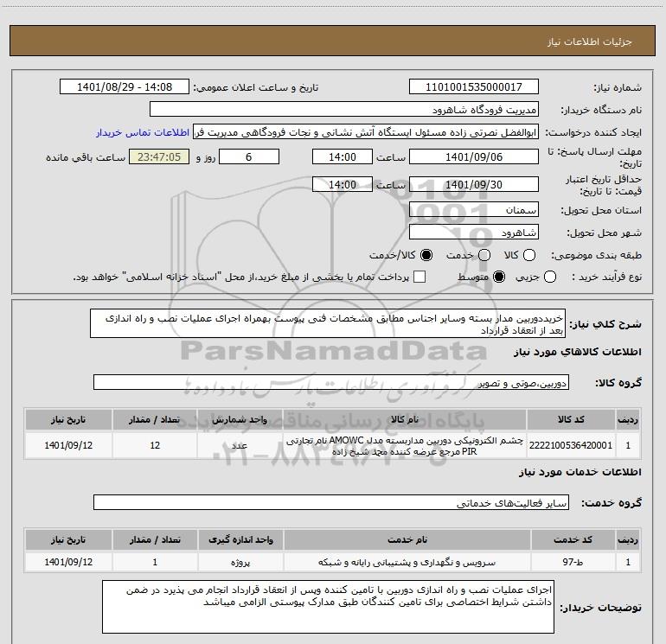
Task: Click the واحد اندازه گیری column header
Action: click(240, 539)
